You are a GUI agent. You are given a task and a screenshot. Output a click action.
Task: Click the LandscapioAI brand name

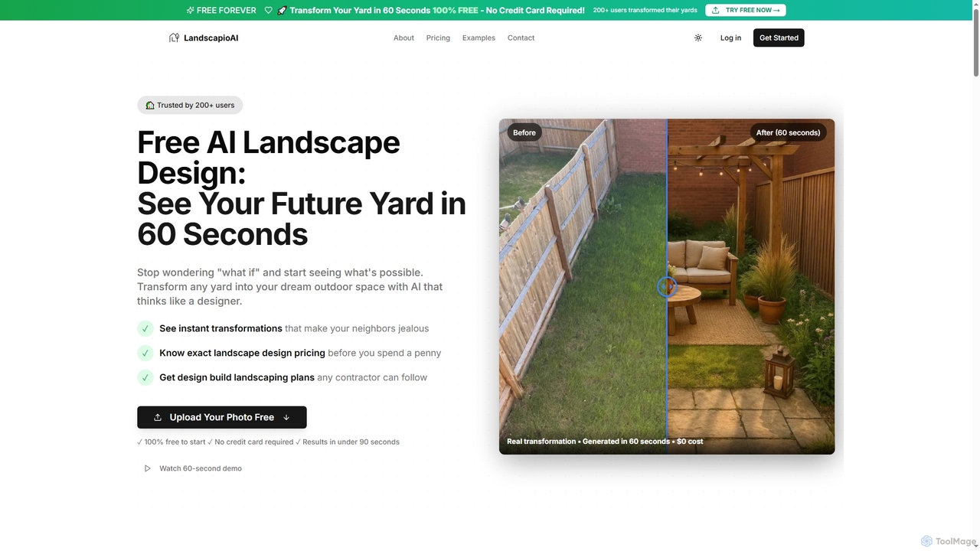(211, 37)
